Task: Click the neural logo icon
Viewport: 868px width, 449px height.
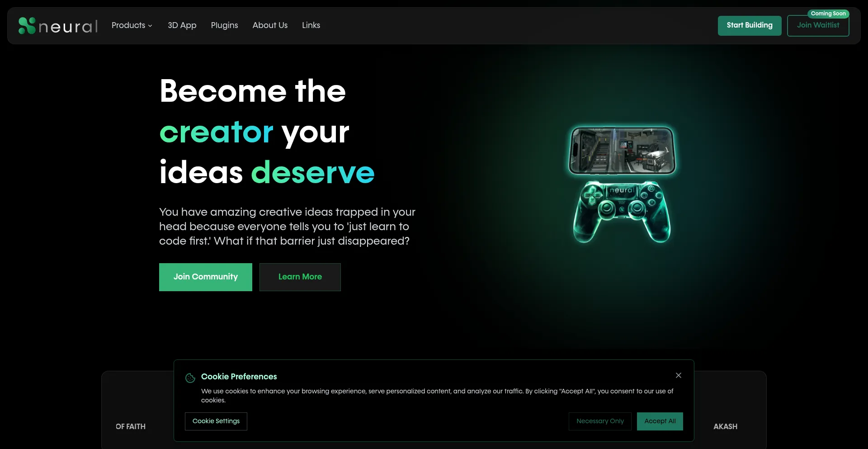Action: (27, 26)
